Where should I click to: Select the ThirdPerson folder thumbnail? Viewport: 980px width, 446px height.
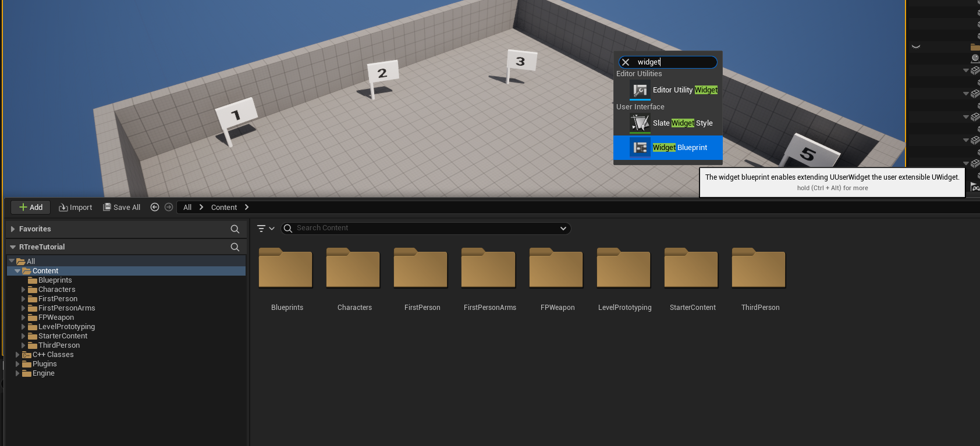[x=759, y=268]
